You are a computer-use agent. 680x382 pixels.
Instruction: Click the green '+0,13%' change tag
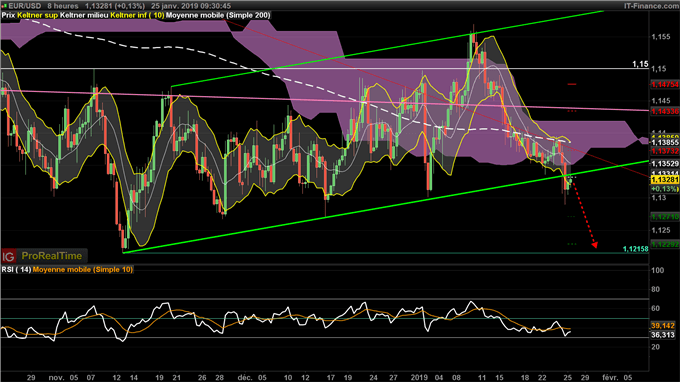coord(664,189)
